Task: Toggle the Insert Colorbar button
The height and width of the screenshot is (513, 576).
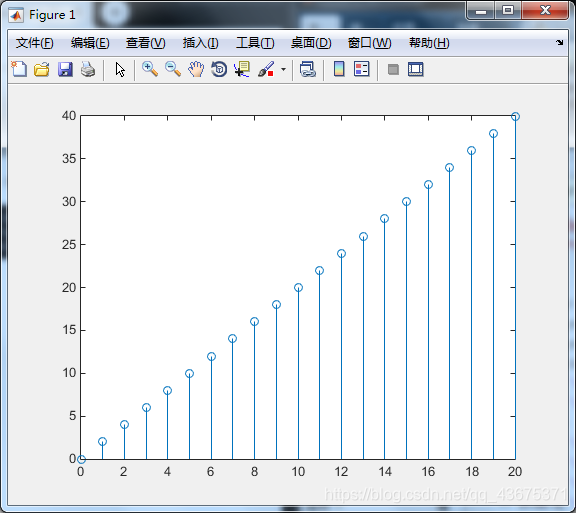Action: (x=339, y=69)
